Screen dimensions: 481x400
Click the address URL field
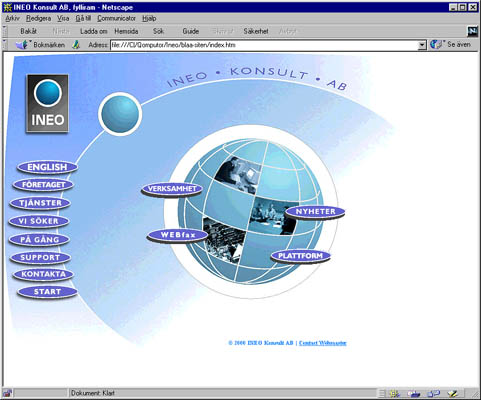pos(264,45)
